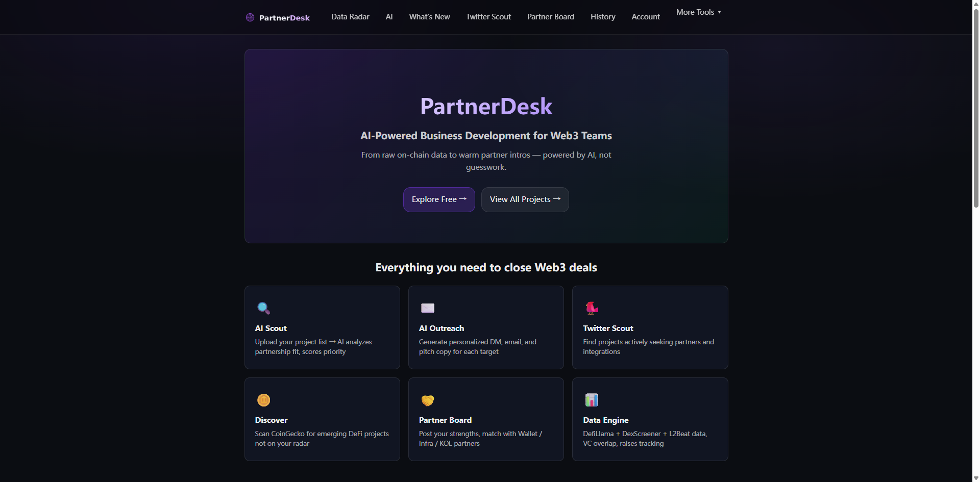Click the arrow icon inside Explore Free button
The width and height of the screenshot is (980, 482).
click(462, 199)
